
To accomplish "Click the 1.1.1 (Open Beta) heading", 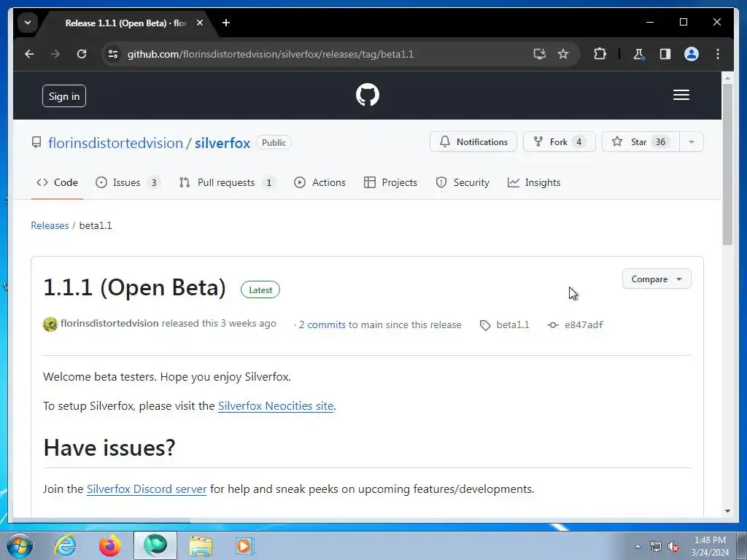I will coord(134,287).
